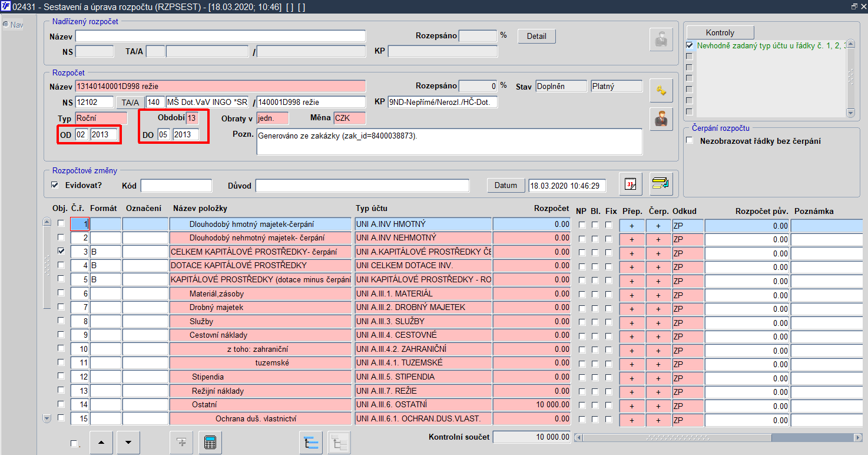This screenshot has width=868, height=455.
Task: Click Poznámka cell for row 1
Action: click(826, 225)
